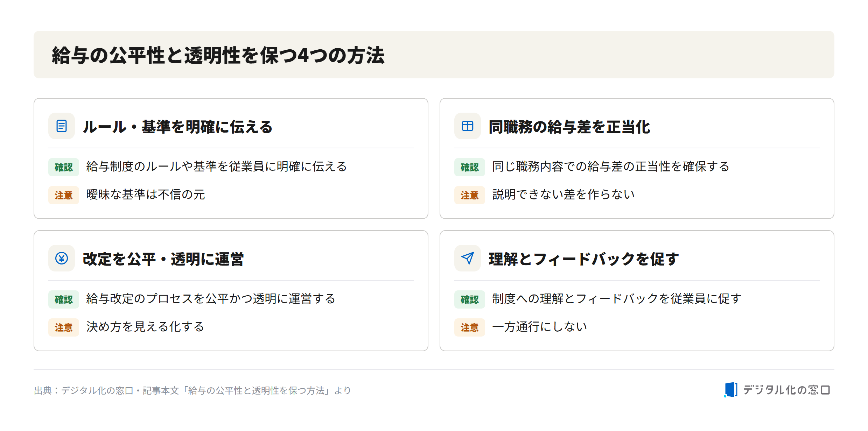This screenshot has width=868, height=431.
Task: Click the orange 注意 badge beside 一方通行にしない
Action: click(470, 327)
